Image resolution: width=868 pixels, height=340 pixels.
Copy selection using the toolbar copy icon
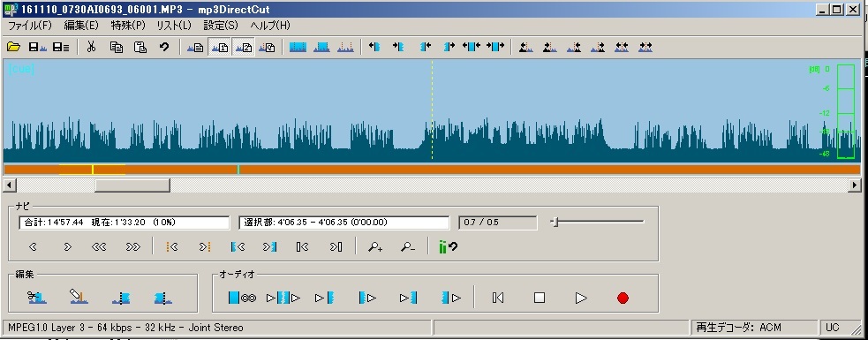(x=117, y=47)
